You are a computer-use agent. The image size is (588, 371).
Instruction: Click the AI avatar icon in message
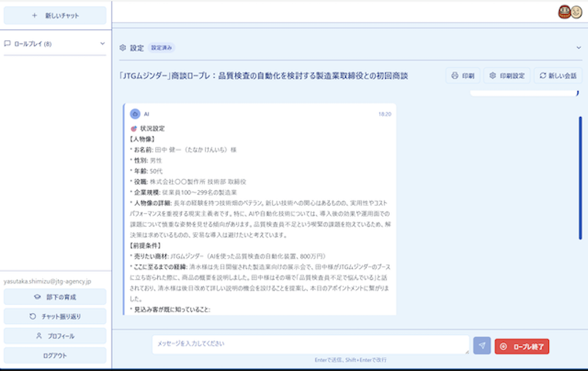pos(135,114)
